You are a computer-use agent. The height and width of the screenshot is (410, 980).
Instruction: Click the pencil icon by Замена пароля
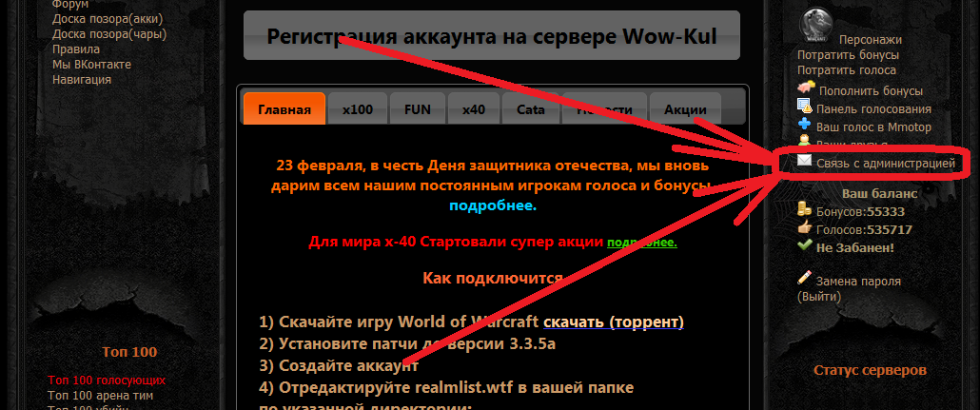[805, 277]
